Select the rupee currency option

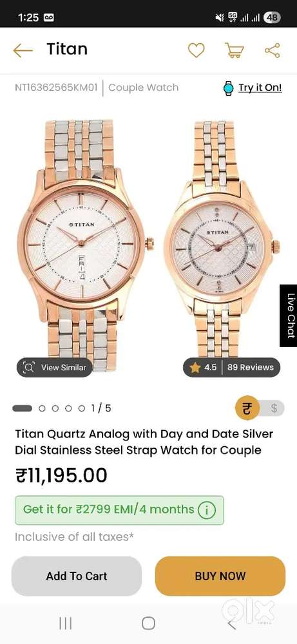(x=247, y=408)
